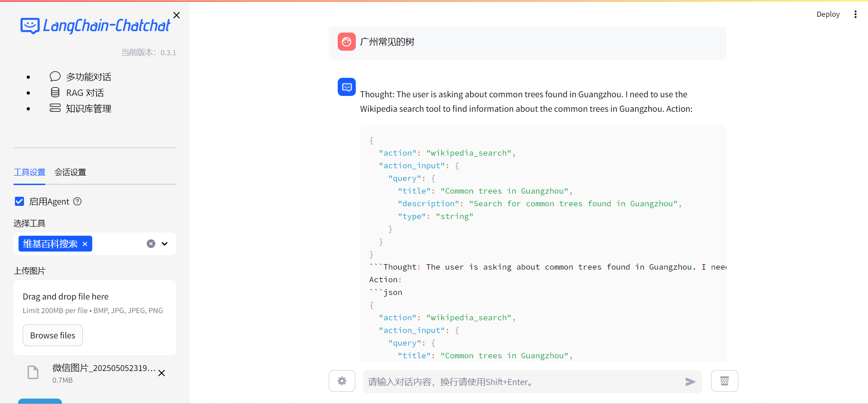The width and height of the screenshot is (868, 404).
Task: Click the database icon beside RAG 对话
Action: 55,92
